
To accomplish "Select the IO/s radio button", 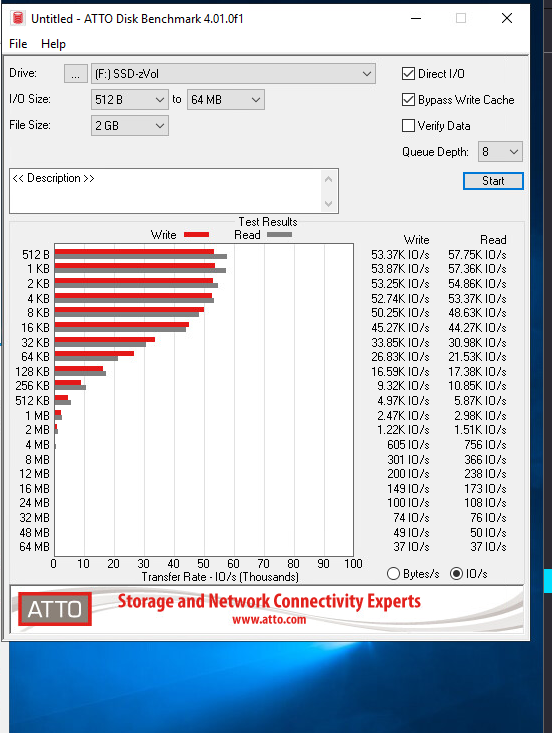I will [x=456, y=574].
